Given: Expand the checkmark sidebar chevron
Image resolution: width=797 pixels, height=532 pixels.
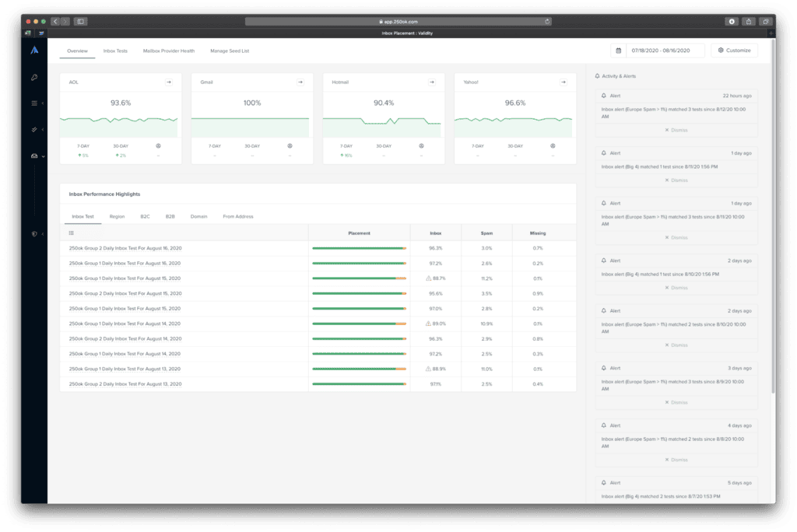Looking at the screenshot, I should point(43,130).
